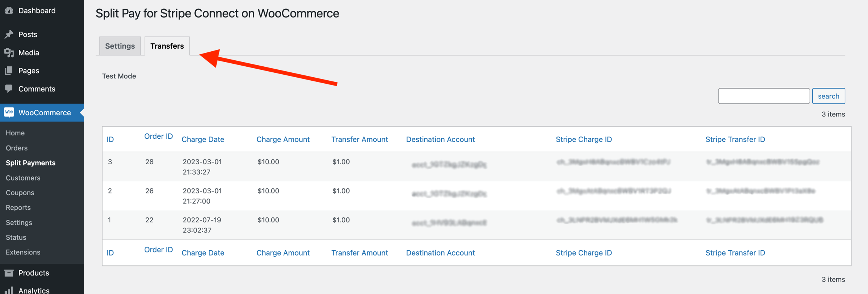Select the Transfers tab

click(x=167, y=46)
